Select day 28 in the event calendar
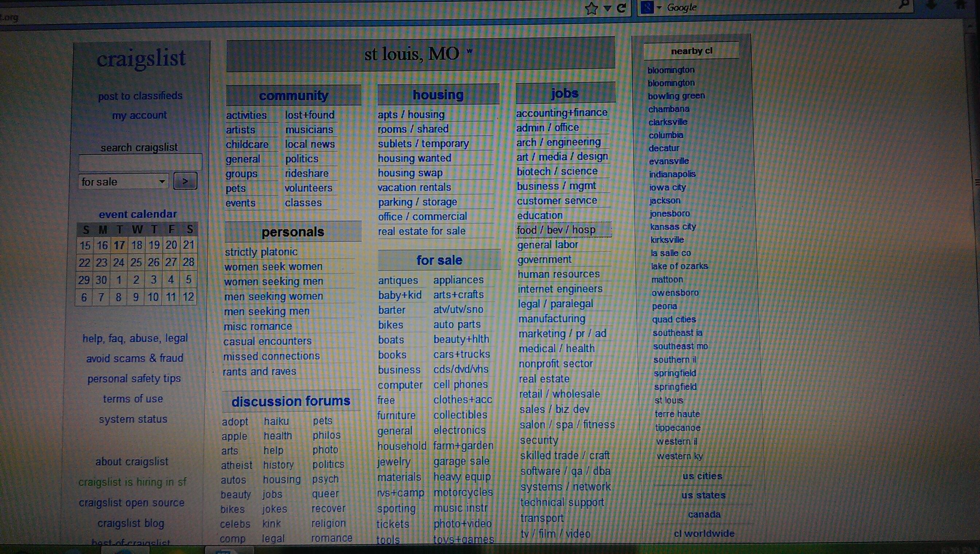 pyautogui.click(x=188, y=262)
